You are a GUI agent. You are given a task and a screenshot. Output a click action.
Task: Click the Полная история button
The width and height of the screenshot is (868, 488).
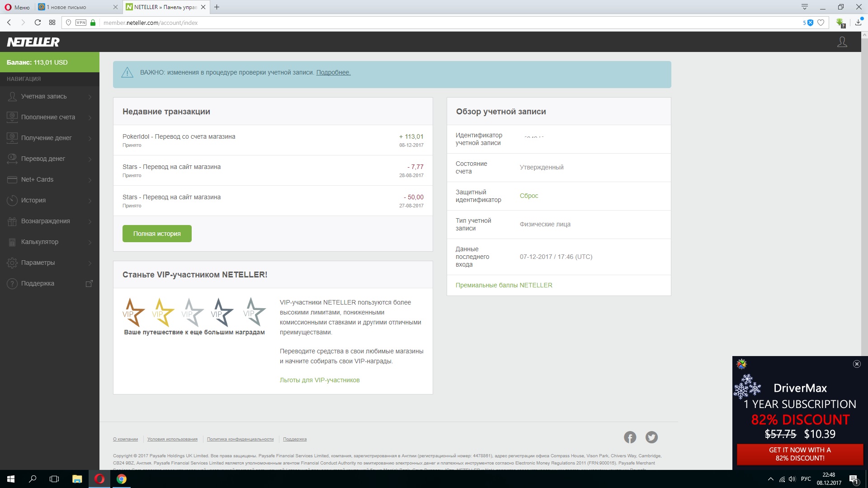[157, 234]
